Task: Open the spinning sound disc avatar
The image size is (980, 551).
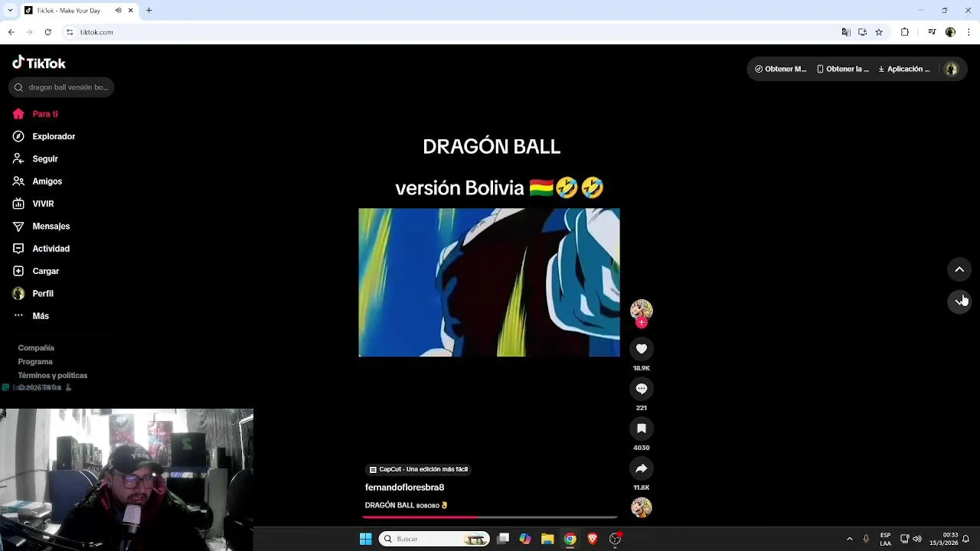Action: pos(642,507)
